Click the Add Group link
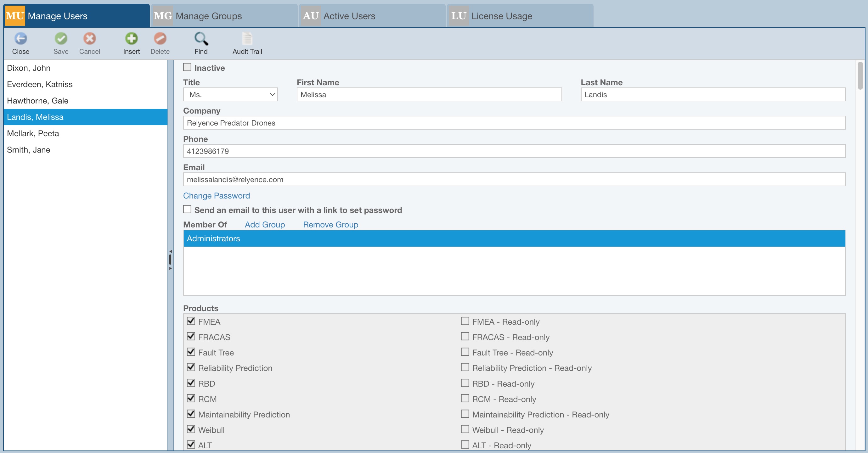The width and height of the screenshot is (868, 453). 264,225
